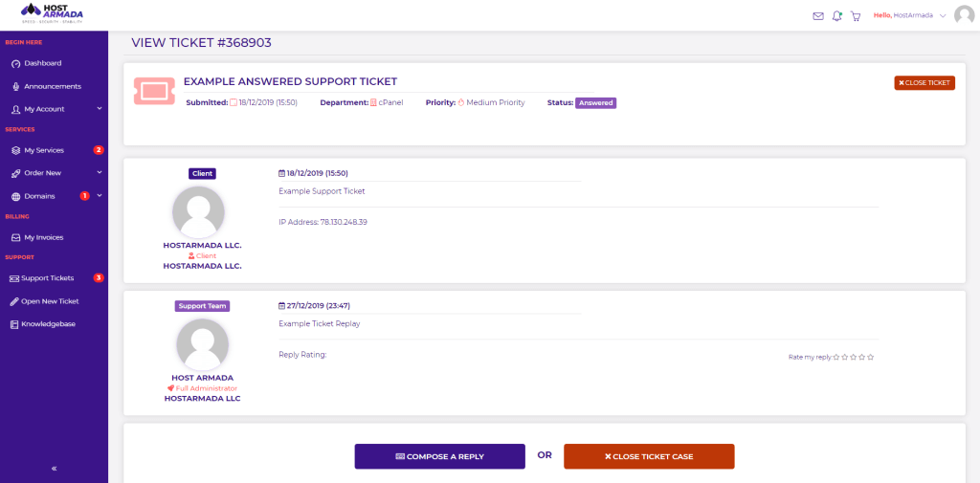Click the Domains globe icon
The height and width of the screenshot is (483, 980).
pyautogui.click(x=15, y=196)
